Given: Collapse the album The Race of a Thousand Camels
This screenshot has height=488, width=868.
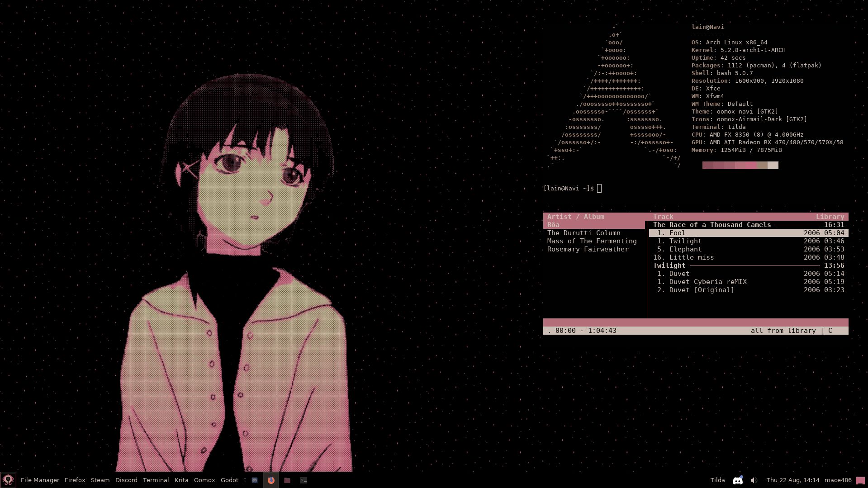Looking at the screenshot, I should pyautogui.click(x=712, y=224).
